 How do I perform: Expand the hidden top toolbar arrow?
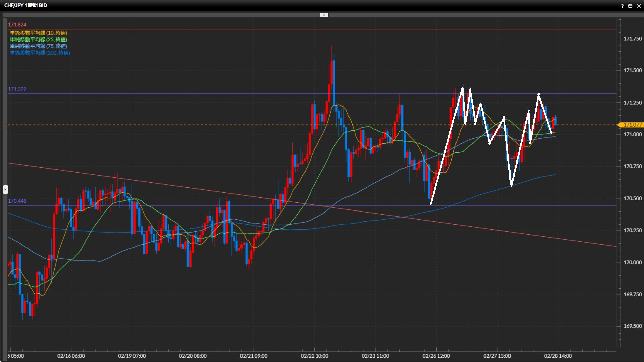coord(324,15)
